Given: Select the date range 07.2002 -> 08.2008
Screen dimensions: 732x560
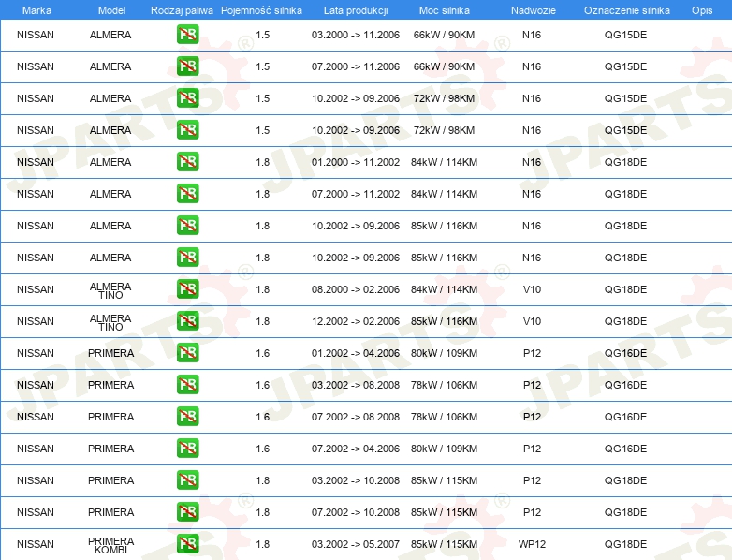Looking at the screenshot, I should pos(356,417).
